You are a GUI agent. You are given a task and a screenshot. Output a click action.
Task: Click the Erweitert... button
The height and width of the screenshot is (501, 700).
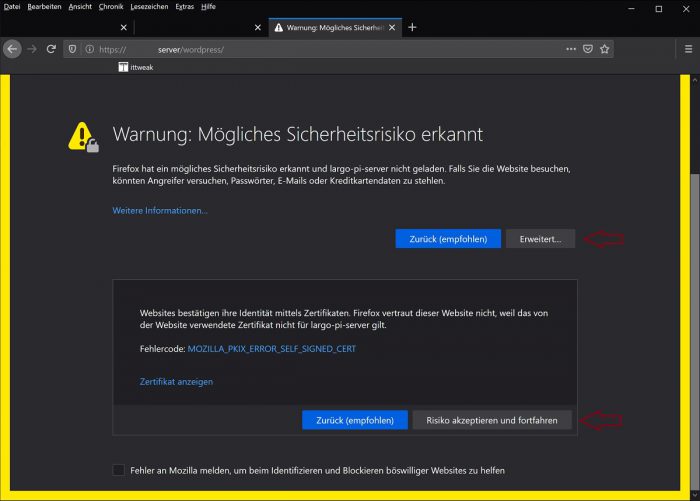pos(540,239)
